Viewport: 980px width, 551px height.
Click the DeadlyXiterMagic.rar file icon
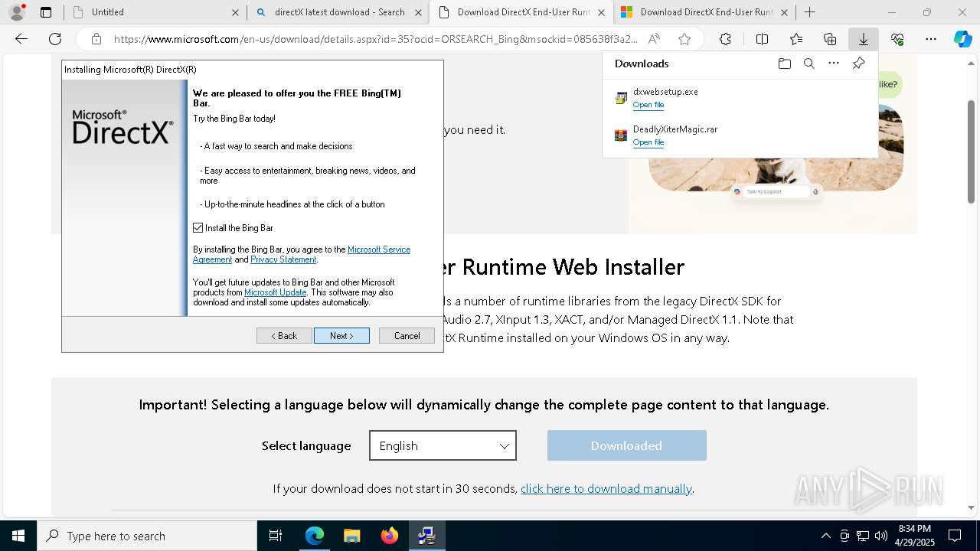621,135
